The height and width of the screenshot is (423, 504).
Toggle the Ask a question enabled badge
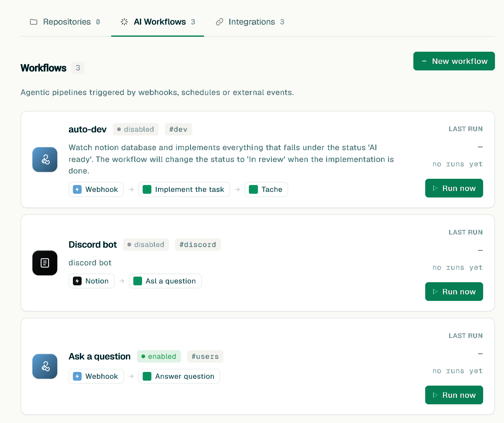(159, 356)
